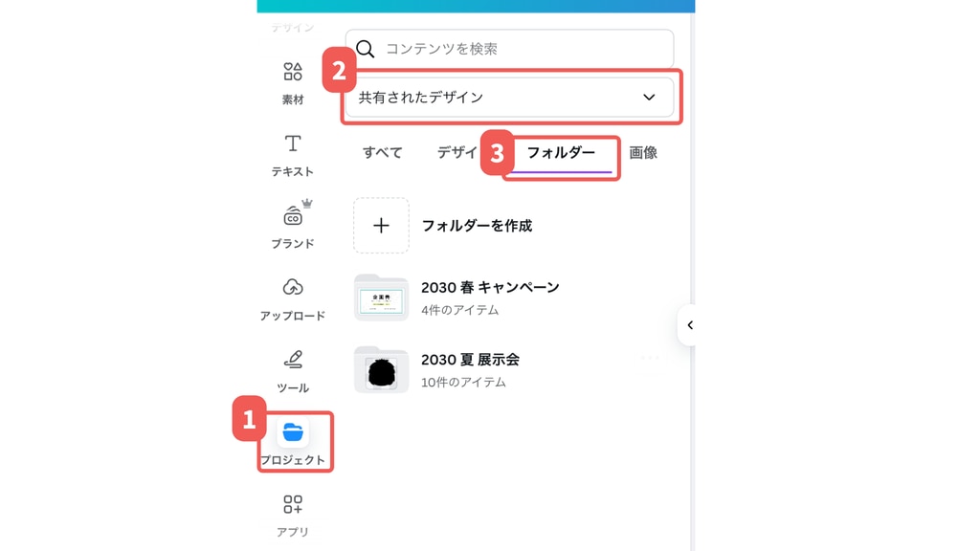Click the magnifying glass search icon

coord(366,49)
